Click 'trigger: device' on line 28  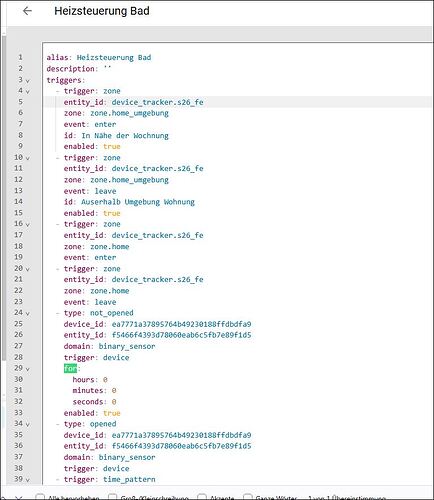(x=96, y=358)
